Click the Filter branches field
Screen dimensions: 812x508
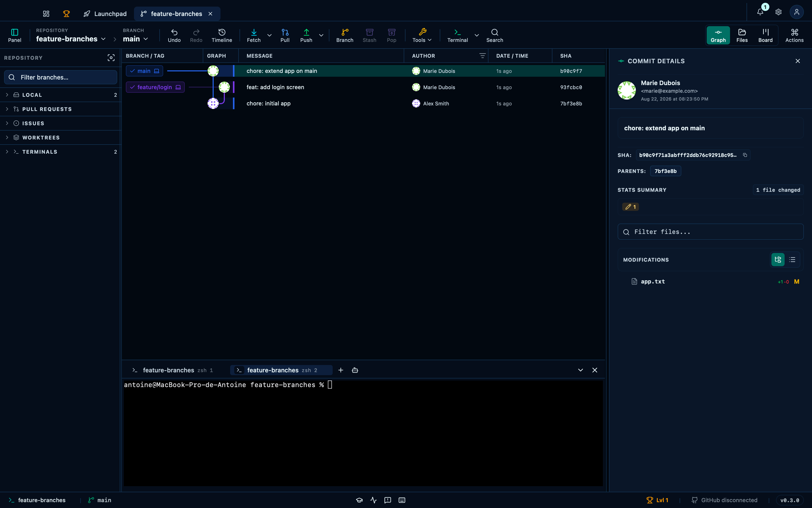point(60,77)
